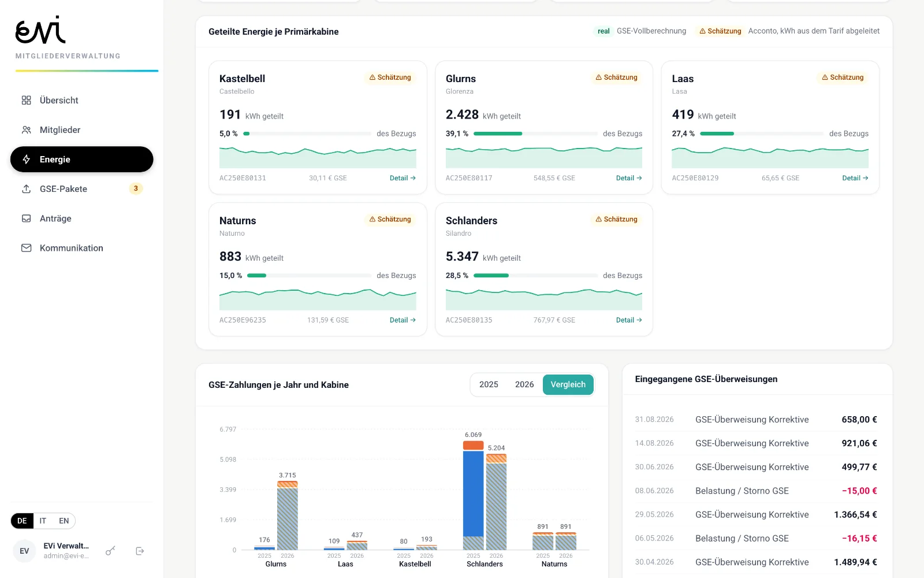Click the Schätzung warning badge on Kastelbell
The height and width of the screenshot is (578, 924).
(x=390, y=77)
